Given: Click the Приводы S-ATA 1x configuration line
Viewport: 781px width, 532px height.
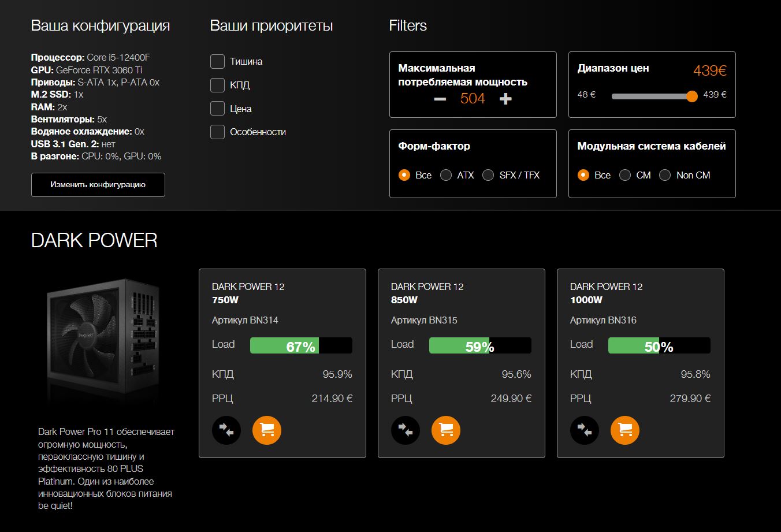Looking at the screenshot, I should pyautogui.click(x=95, y=82).
